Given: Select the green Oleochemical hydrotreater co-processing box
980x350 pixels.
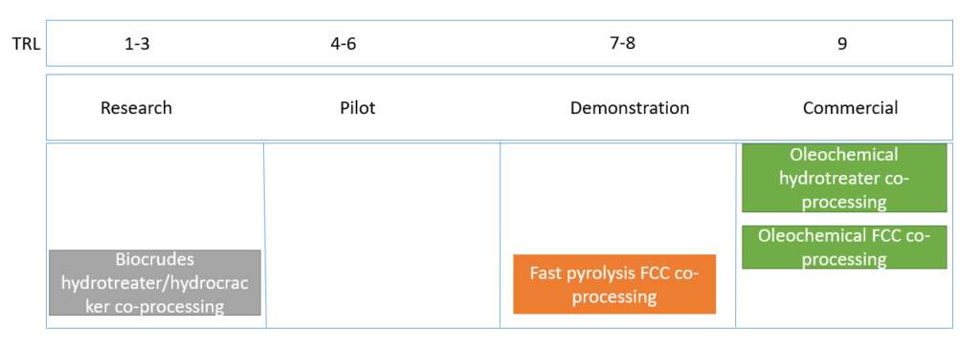Looking at the screenshot, I should click(x=844, y=178).
